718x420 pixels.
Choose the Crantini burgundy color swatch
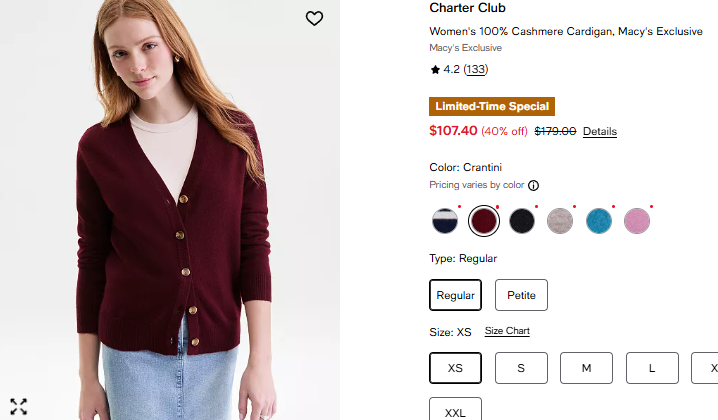pyautogui.click(x=484, y=221)
